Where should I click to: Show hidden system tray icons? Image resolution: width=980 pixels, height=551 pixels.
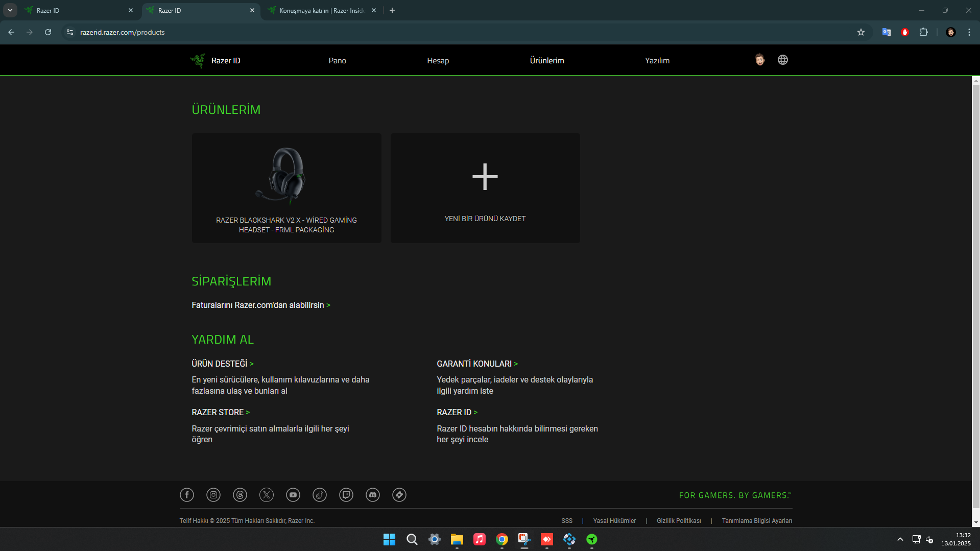900,539
